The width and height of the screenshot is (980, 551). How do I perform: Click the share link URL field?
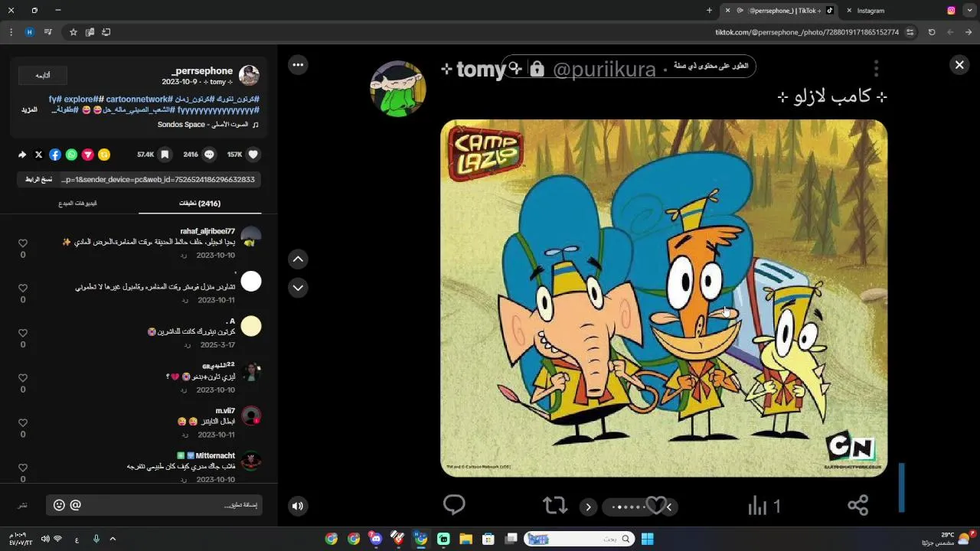coord(159,179)
